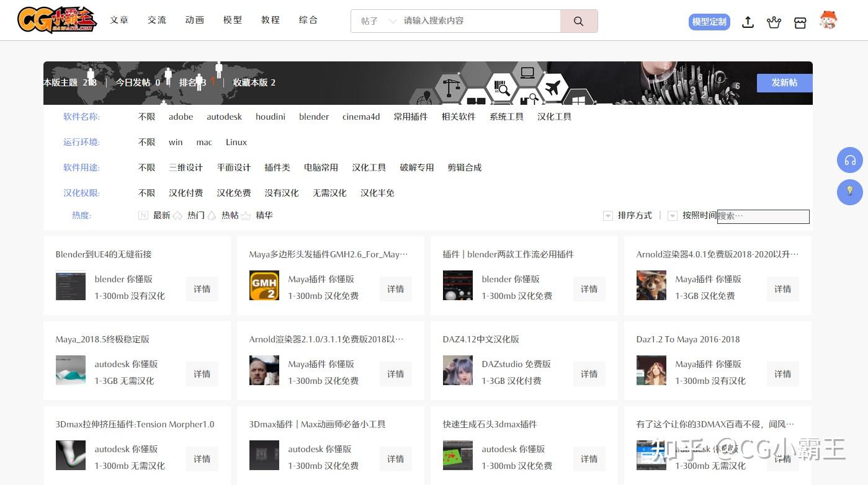Open the Blender到UE4 post thumbnail
Screen dimensions: 868x485
tap(71, 285)
